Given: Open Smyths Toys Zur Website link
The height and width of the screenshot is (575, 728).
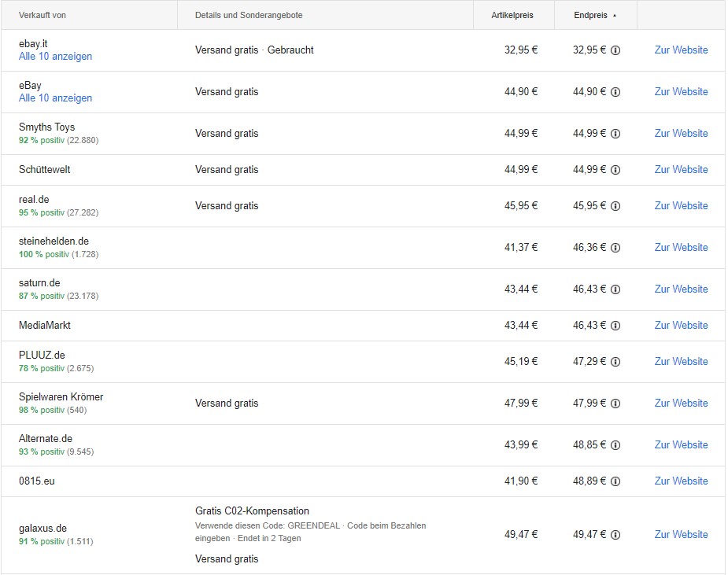Looking at the screenshot, I should tap(681, 133).
